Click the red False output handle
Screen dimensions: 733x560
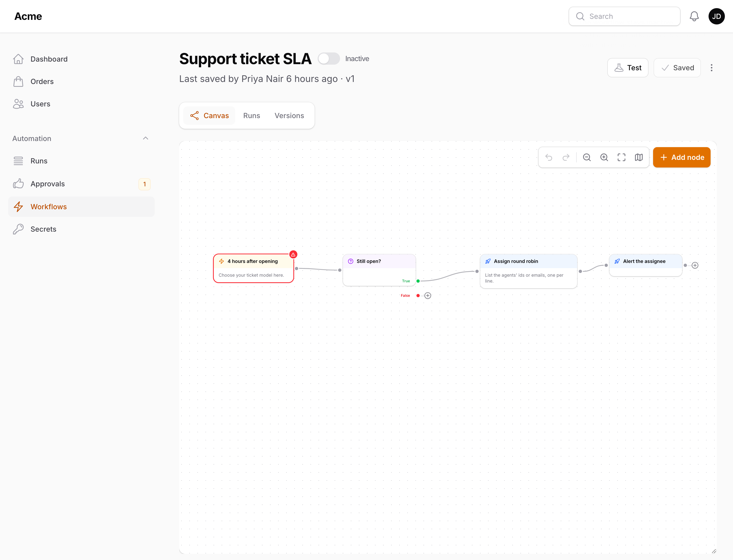(x=418, y=296)
